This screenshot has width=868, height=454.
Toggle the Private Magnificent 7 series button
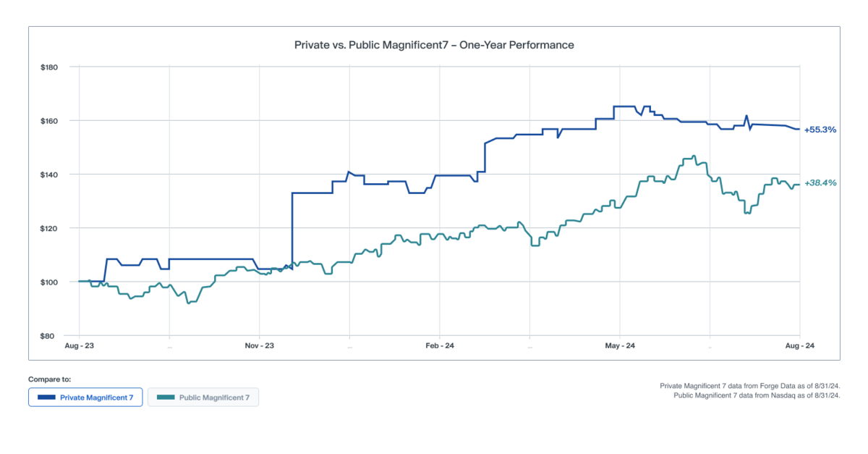[85, 398]
